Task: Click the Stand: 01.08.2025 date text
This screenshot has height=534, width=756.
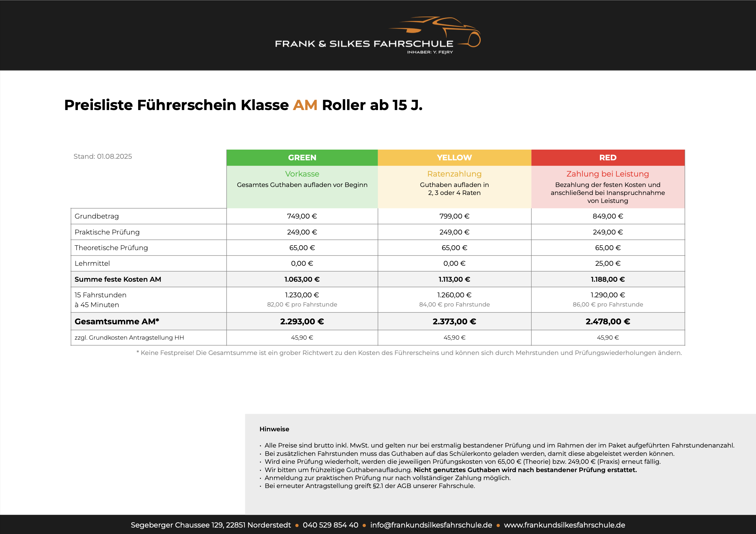Action: (103, 156)
